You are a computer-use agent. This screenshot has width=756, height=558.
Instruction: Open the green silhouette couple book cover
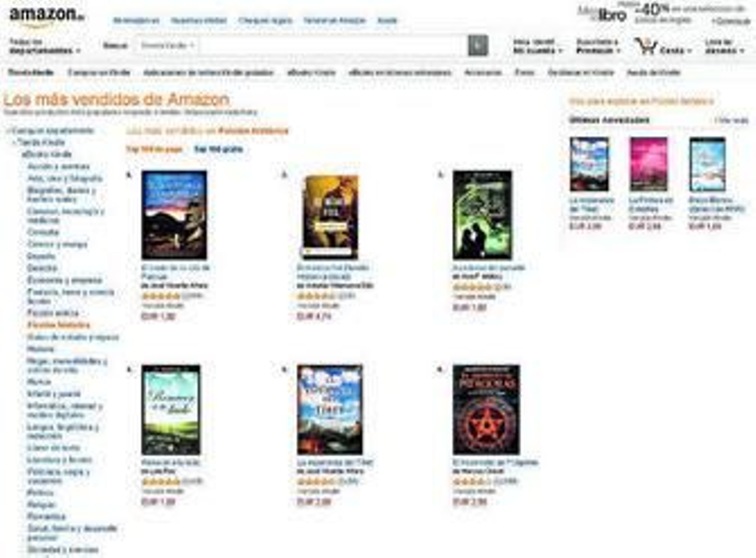[x=482, y=215]
